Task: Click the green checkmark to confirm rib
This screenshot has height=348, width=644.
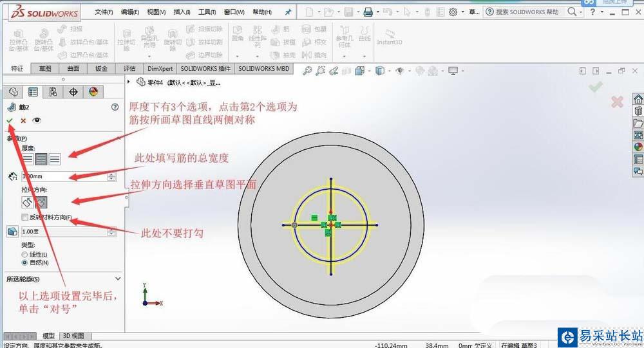Action: pyautogui.click(x=10, y=120)
